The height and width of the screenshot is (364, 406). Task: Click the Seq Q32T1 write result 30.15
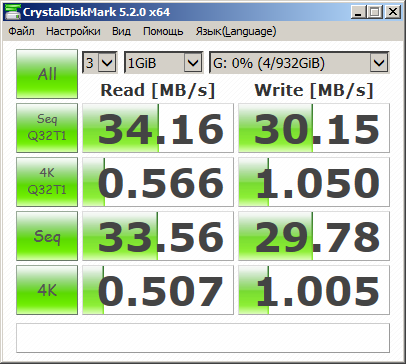pos(314,128)
